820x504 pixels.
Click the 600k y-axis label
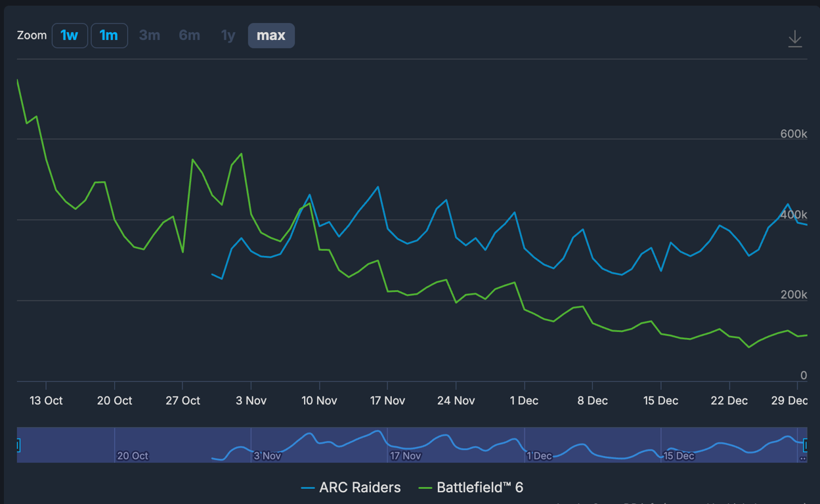tap(793, 134)
